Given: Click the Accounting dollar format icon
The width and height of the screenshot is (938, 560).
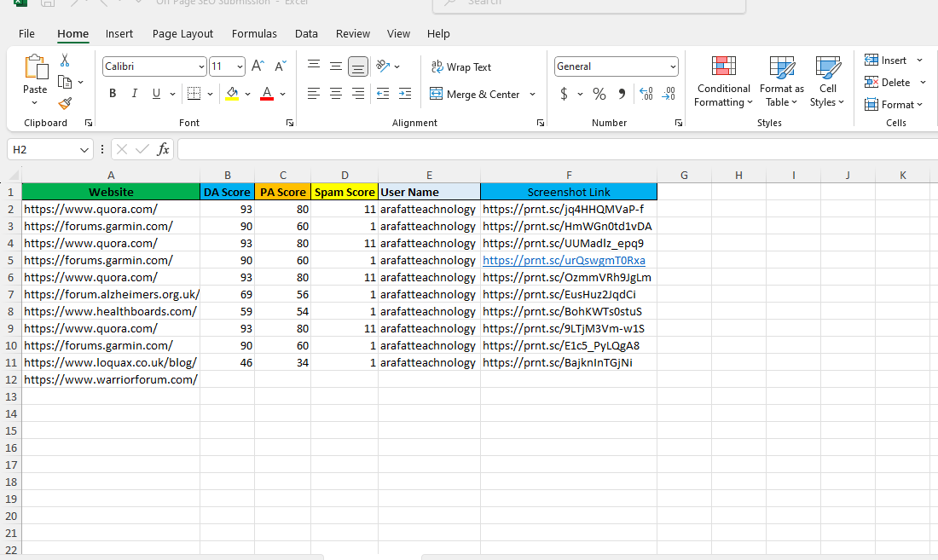Looking at the screenshot, I should (x=564, y=94).
